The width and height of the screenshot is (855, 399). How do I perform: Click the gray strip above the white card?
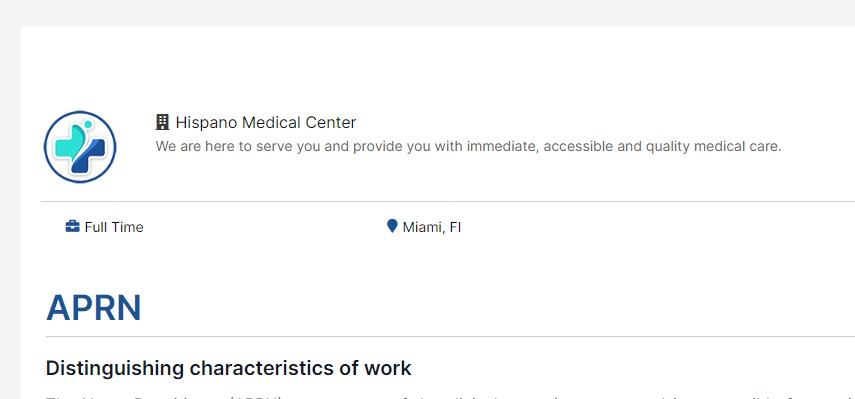tap(428, 13)
